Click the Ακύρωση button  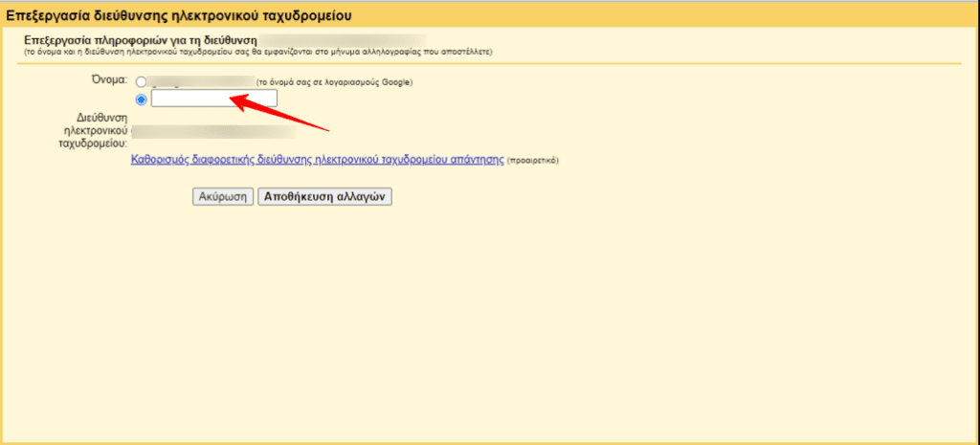point(222,196)
